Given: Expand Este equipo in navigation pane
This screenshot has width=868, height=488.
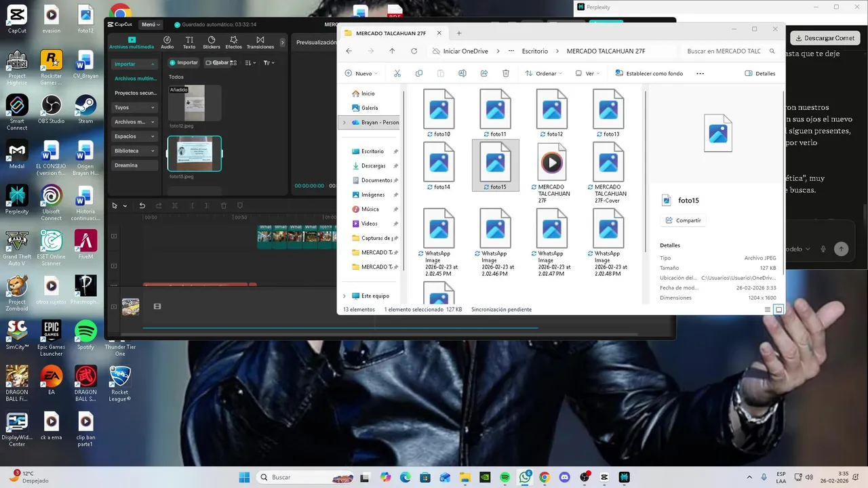Looking at the screenshot, I should pyautogui.click(x=344, y=296).
